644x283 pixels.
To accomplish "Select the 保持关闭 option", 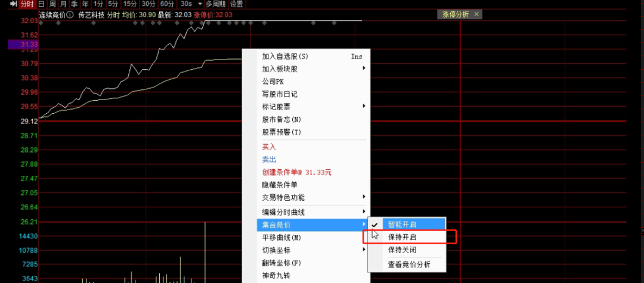I will click(x=407, y=250).
